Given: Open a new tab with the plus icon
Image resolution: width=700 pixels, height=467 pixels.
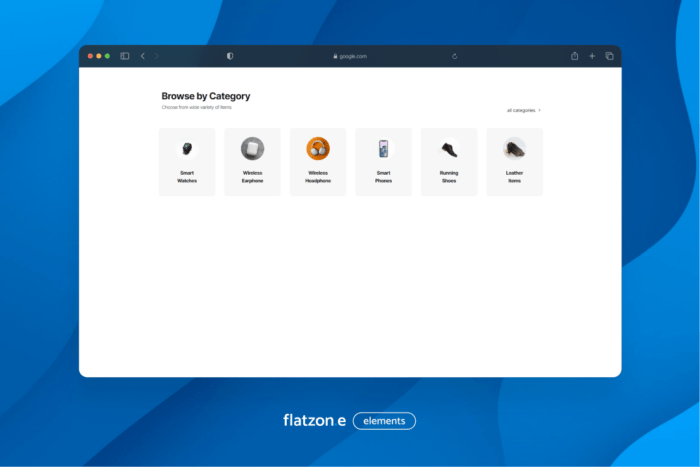Looking at the screenshot, I should coord(592,56).
